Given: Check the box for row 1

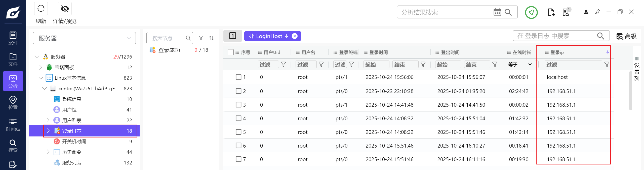Looking at the screenshot, I should (238, 77).
